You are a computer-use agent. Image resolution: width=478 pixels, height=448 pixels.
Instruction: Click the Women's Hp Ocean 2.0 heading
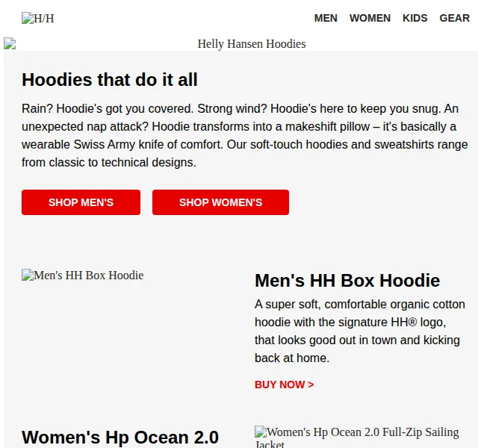click(120, 438)
